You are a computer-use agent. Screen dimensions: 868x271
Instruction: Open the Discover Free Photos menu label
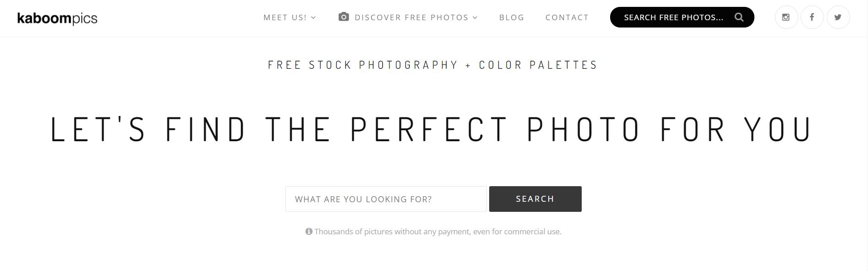411,17
